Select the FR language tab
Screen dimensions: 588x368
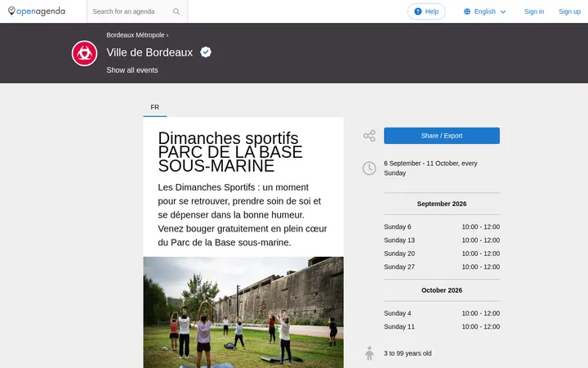pos(155,107)
